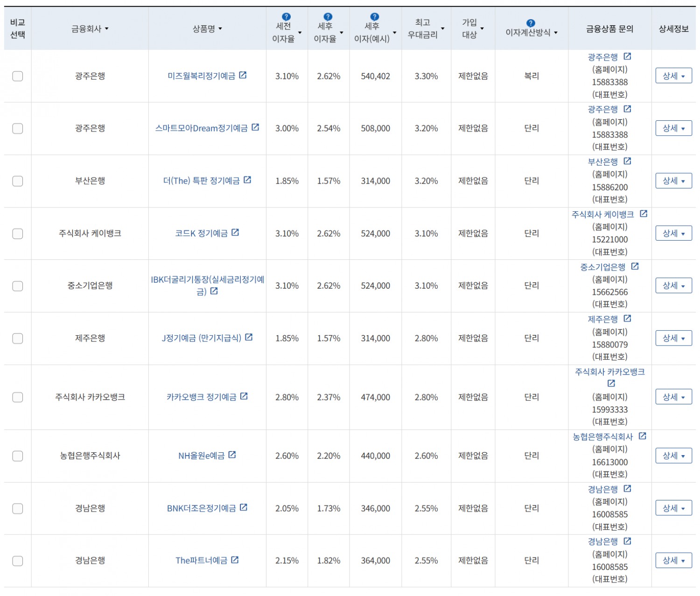Expand 상세 details for BNK더조은정기예금 row
The width and height of the screenshot is (700, 596).
point(674,508)
